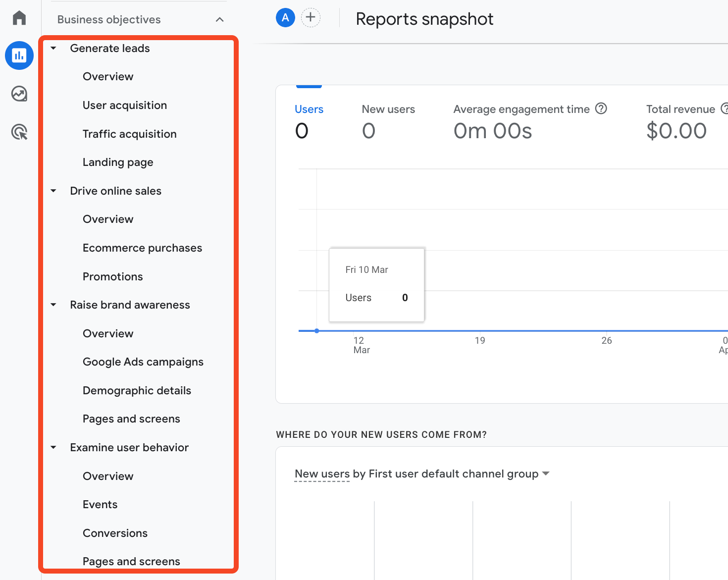
Task: Add comparison with the plus icon
Action: (x=311, y=18)
